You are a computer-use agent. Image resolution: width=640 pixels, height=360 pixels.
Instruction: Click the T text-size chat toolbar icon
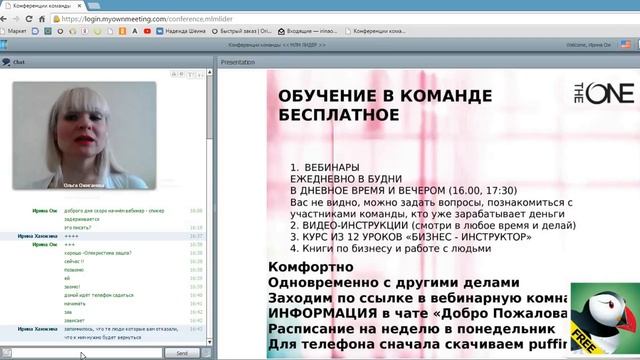coord(191,75)
